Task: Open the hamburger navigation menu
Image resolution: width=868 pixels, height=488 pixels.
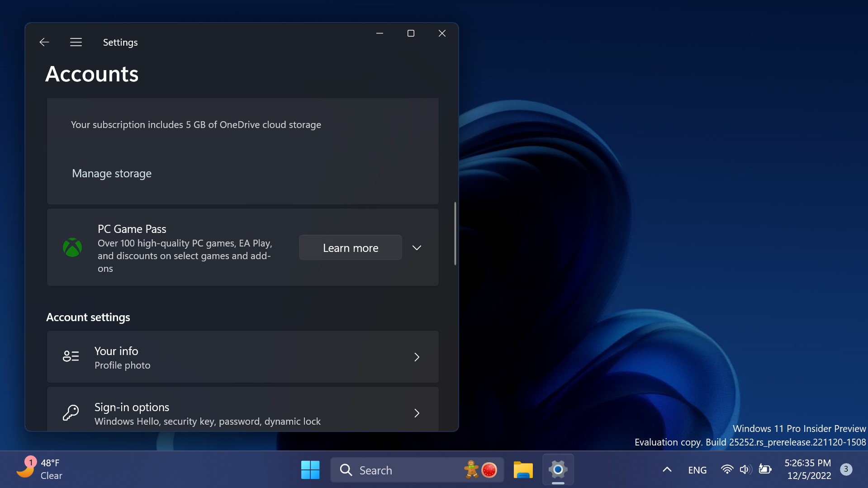Action: (x=76, y=42)
